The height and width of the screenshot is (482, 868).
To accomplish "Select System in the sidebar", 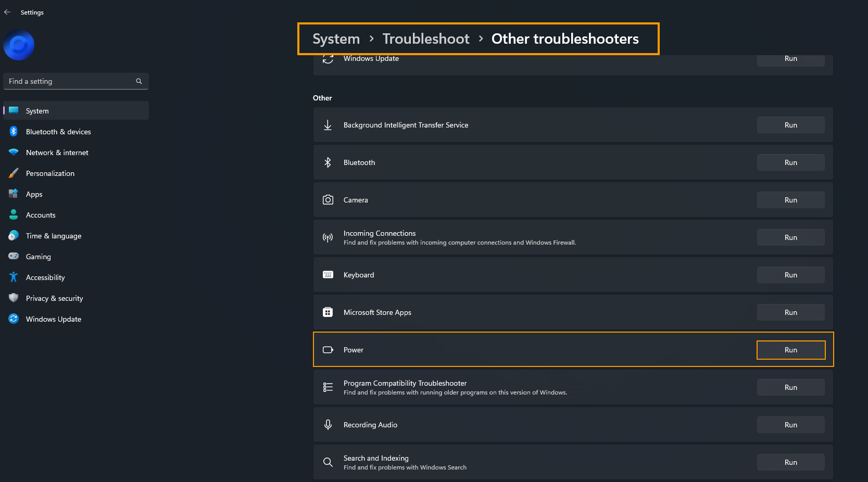I will (76, 111).
